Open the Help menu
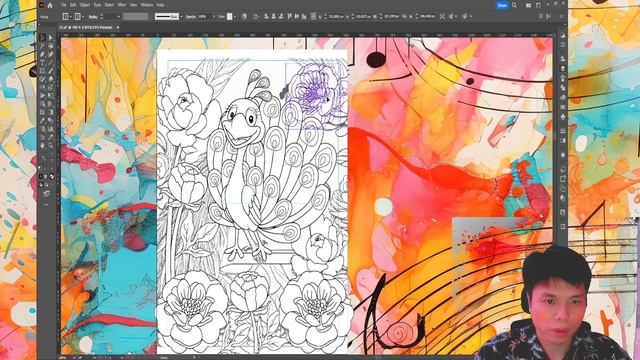This screenshot has width=640, height=360. 160,5
